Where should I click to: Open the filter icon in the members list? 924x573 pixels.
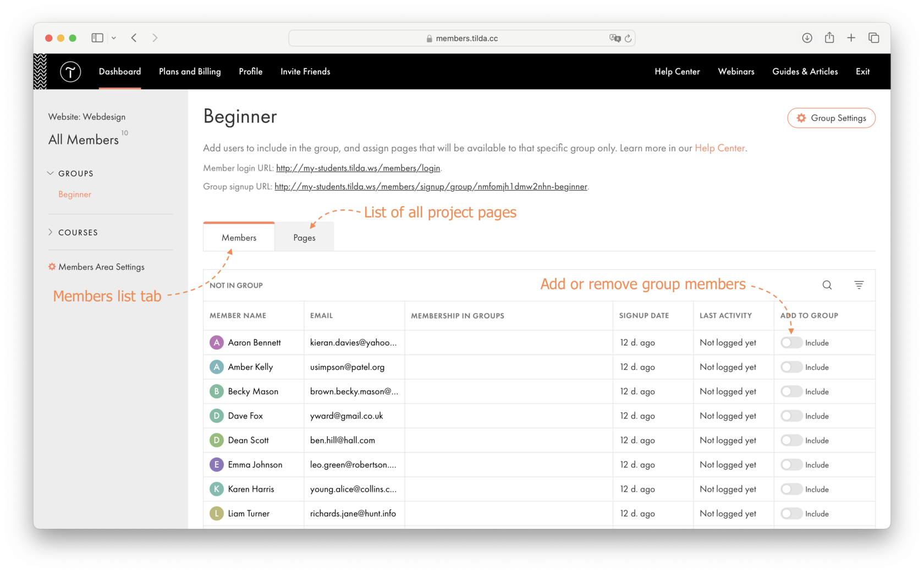[859, 285]
